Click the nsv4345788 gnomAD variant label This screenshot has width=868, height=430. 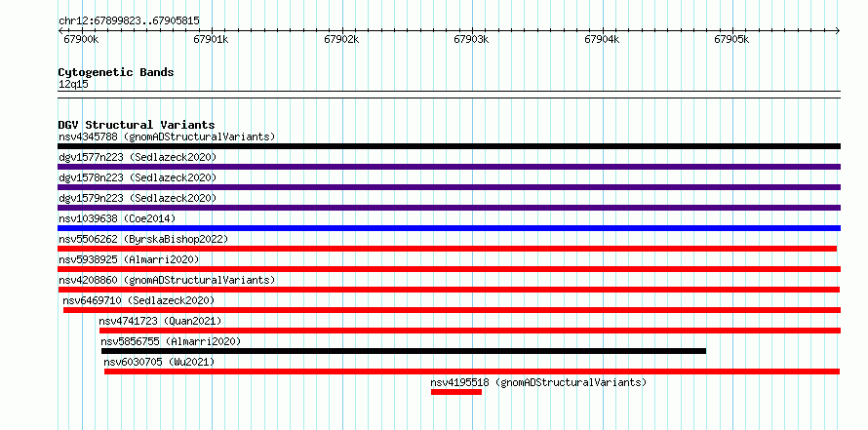point(167,137)
